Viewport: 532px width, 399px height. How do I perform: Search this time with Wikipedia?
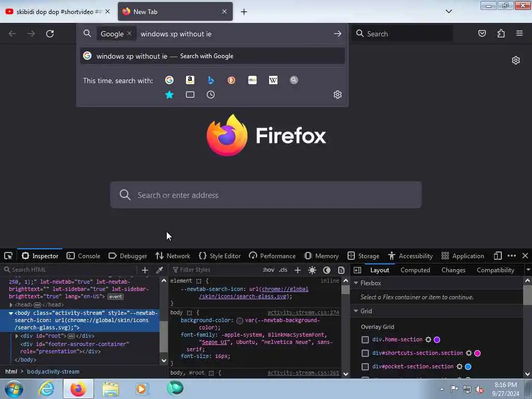(x=273, y=80)
